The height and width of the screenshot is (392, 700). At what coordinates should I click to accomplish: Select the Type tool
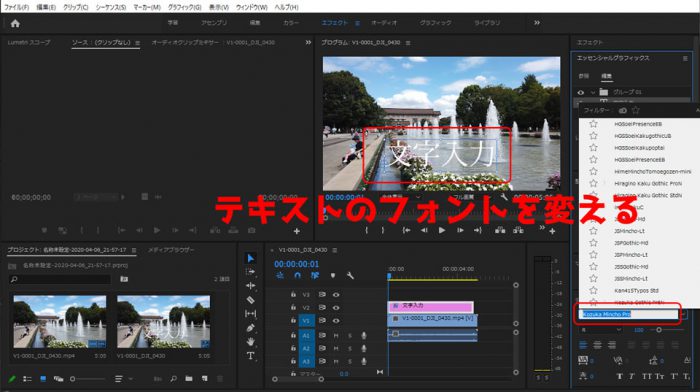(250, 356)
